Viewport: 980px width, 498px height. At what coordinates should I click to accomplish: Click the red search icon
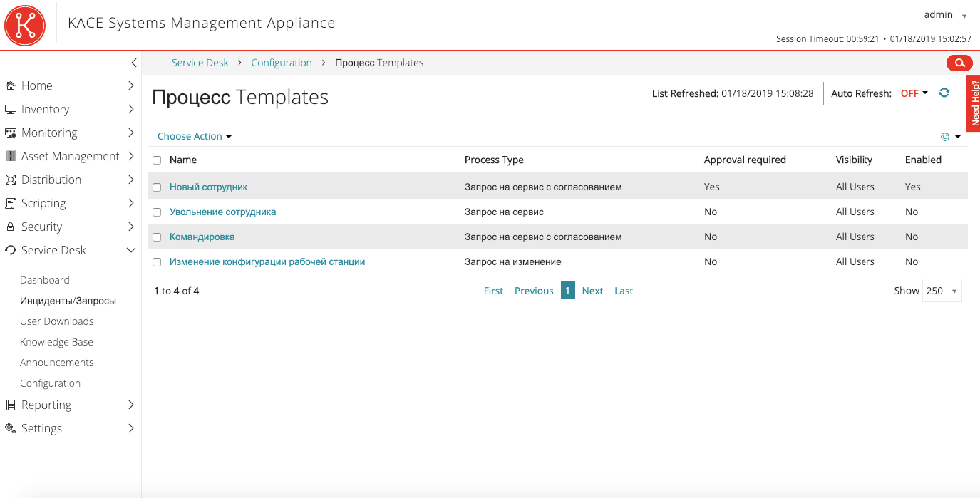959,63
